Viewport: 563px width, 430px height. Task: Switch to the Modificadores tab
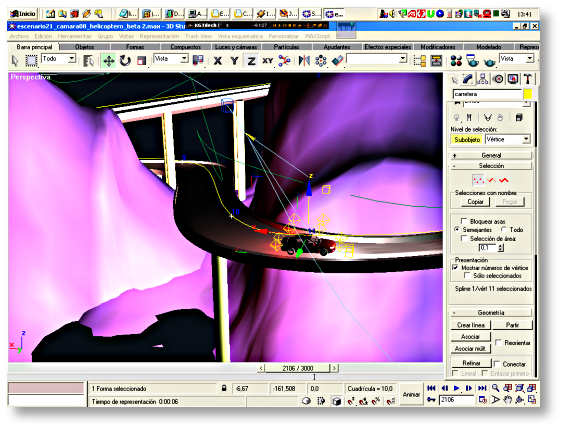[438, 47]
